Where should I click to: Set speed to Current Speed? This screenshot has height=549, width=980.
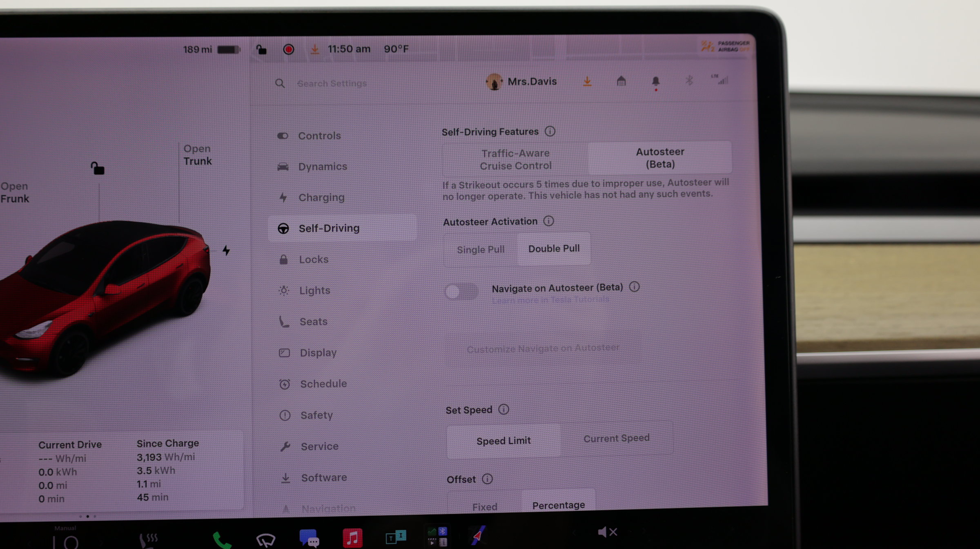(616, 438)
